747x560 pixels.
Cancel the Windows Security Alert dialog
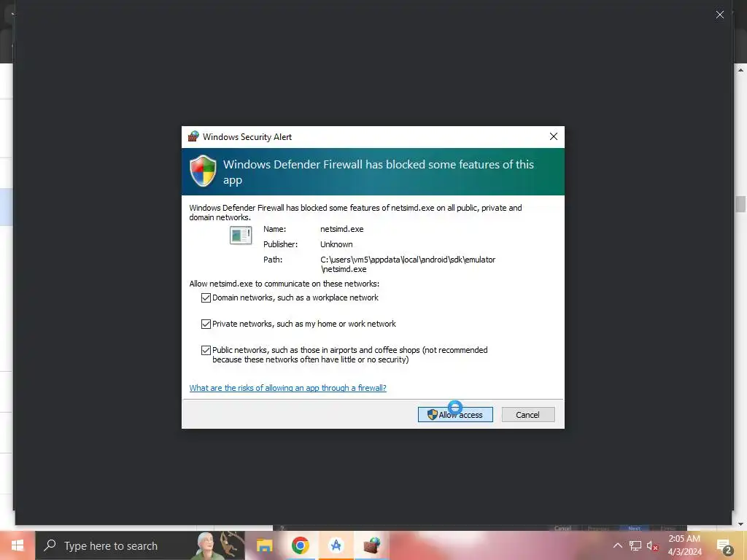tap(528, 414)
